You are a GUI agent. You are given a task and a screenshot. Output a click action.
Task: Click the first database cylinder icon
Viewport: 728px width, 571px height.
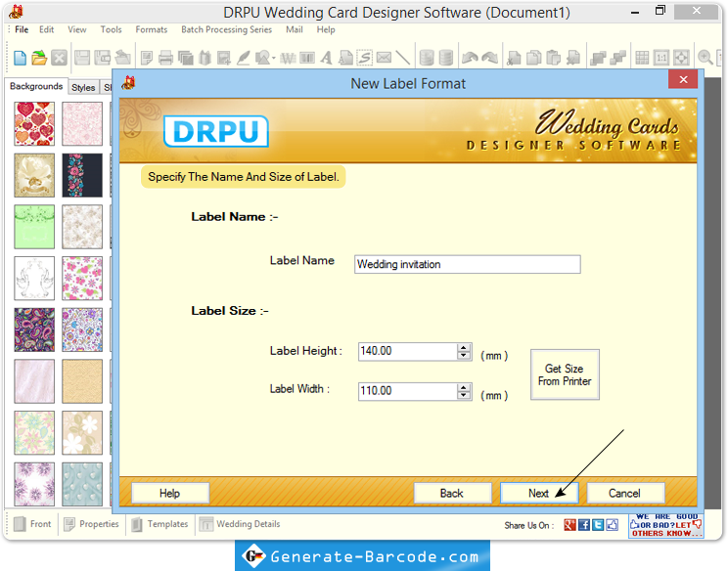427,58
